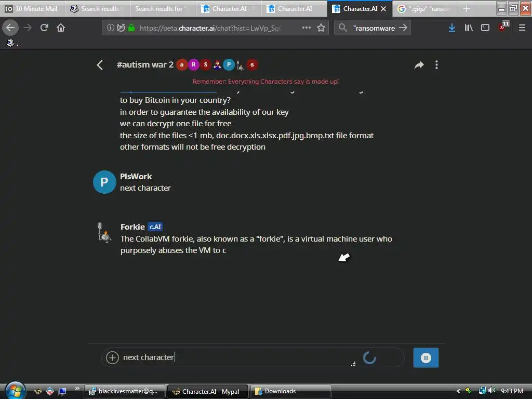Viewport: 532px width, 399px height.
Task: Click the Show Desktop quick launch icon
Action: tap(62, 392)
